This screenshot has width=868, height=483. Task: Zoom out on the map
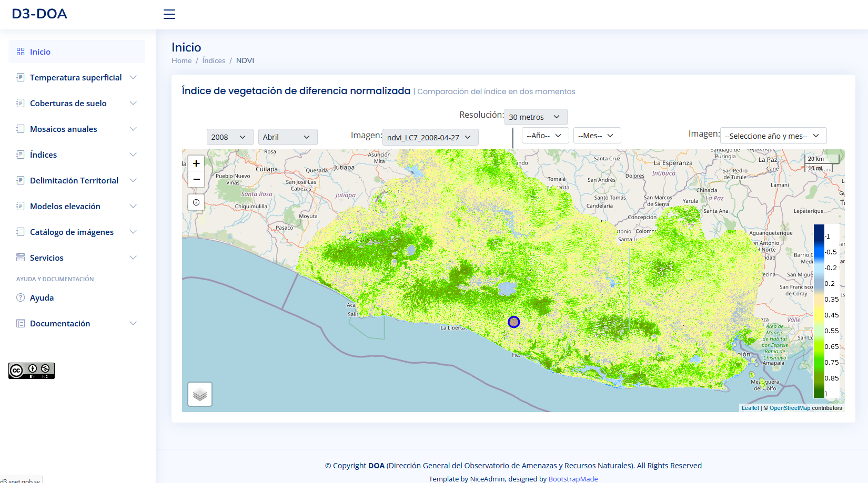tap(196, 179)
